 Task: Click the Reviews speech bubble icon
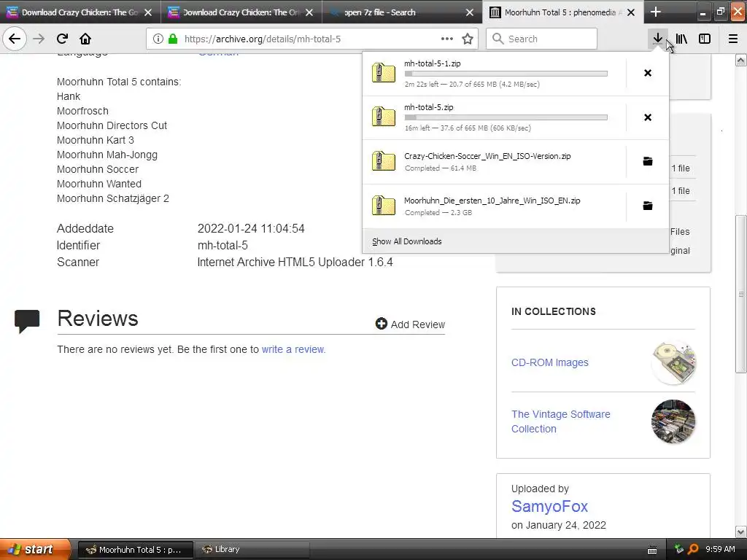[x=27, y=321]
